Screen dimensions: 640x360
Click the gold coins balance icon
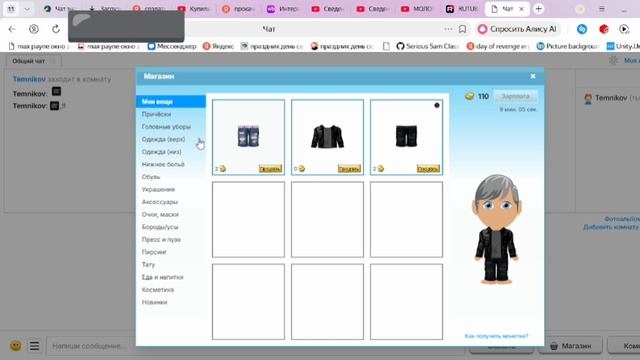click(x=469, y=96)
